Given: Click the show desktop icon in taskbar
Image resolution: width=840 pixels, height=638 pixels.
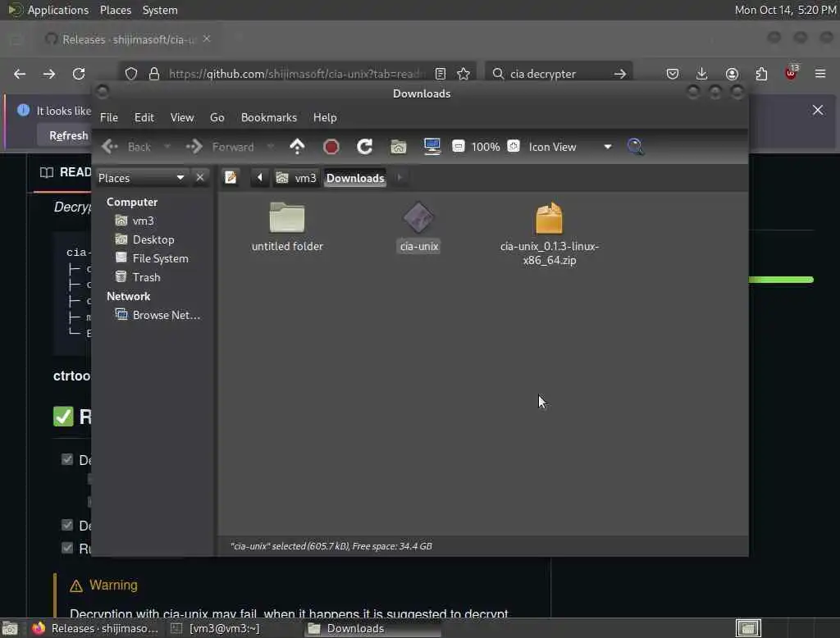Looking at the screenshot, I should click(10, 628).
